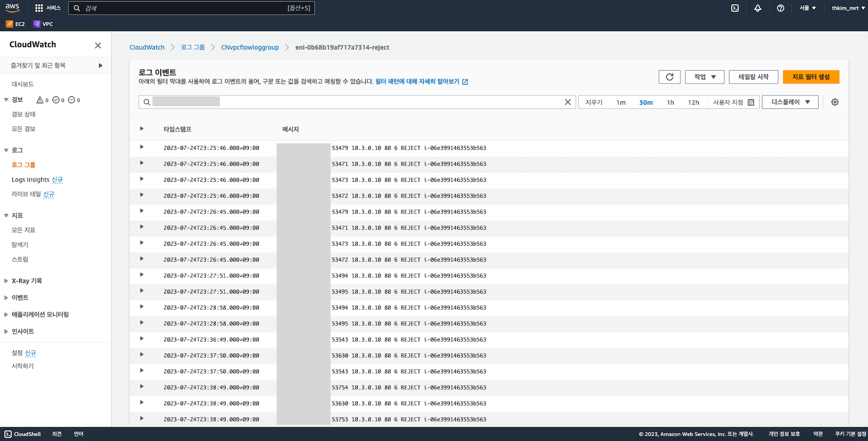868x441 pixels.
Task: Click the AWS top search box
Action: (x=192, y=8)
